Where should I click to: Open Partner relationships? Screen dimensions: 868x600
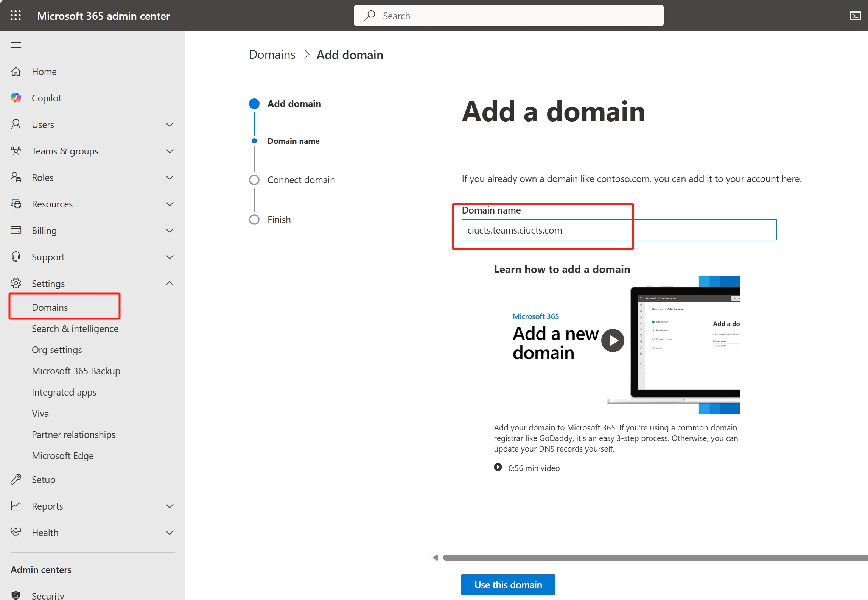pos(73,435)
